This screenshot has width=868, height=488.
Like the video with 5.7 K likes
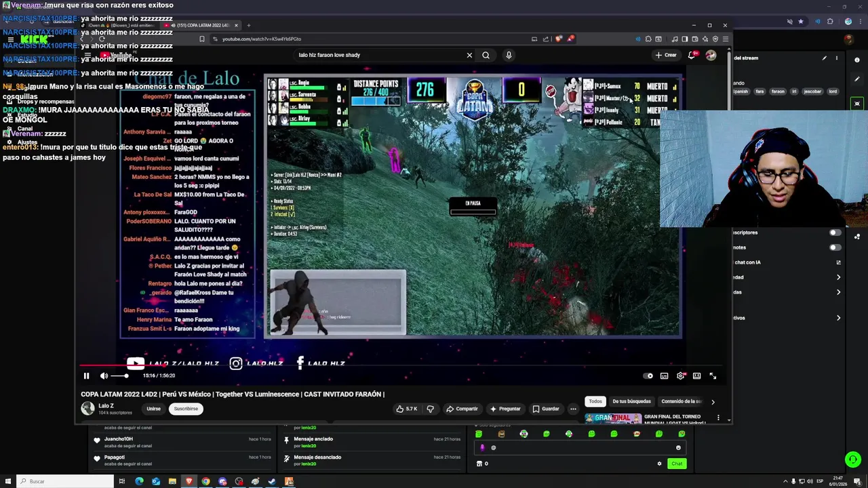tap(407, 409)
